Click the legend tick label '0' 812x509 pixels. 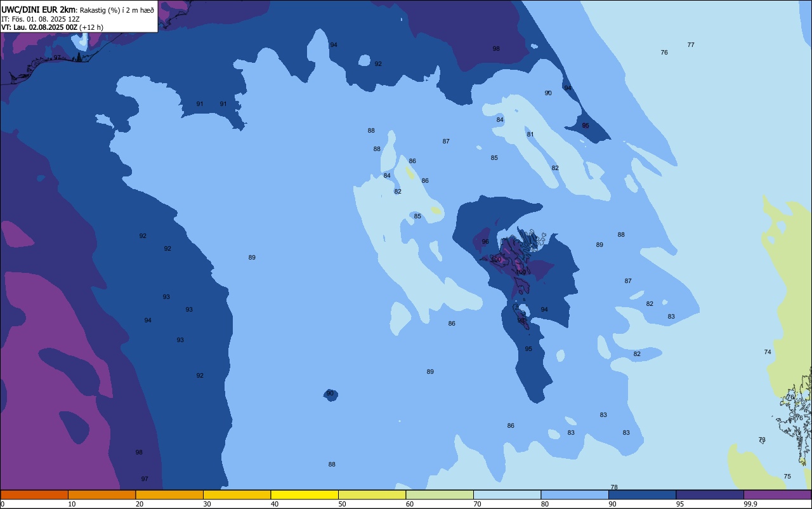(3, 504)
